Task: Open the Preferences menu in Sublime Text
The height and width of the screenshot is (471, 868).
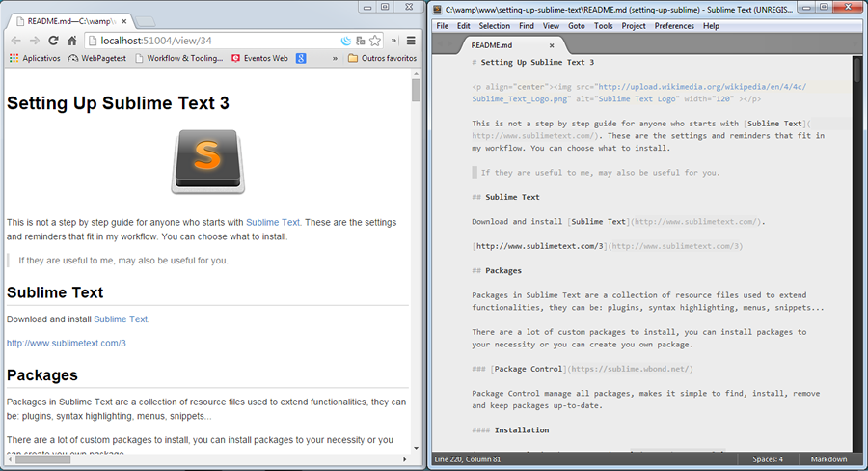Action: click(674, 26)
